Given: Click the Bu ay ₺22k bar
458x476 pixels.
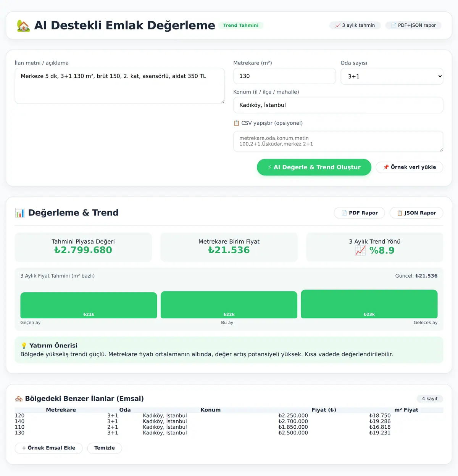Looking at the screenshot, I should [x=229, y=305].
